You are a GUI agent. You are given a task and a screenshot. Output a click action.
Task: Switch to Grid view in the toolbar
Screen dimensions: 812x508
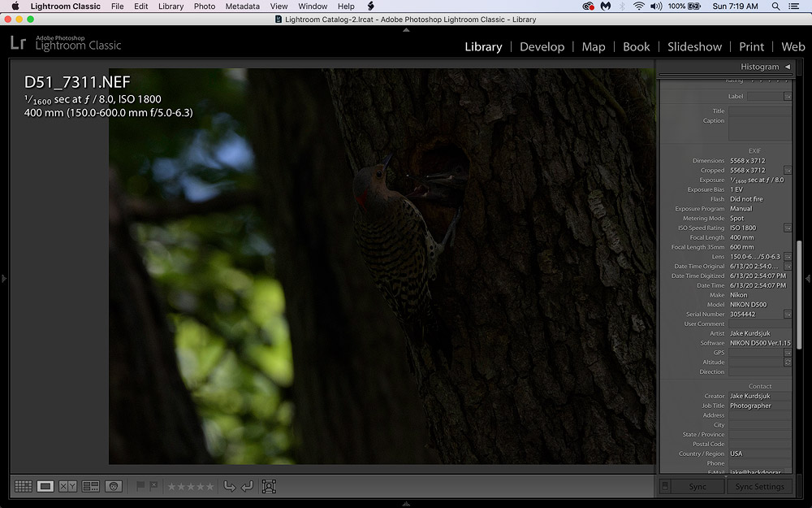click(x=23, y=486)
